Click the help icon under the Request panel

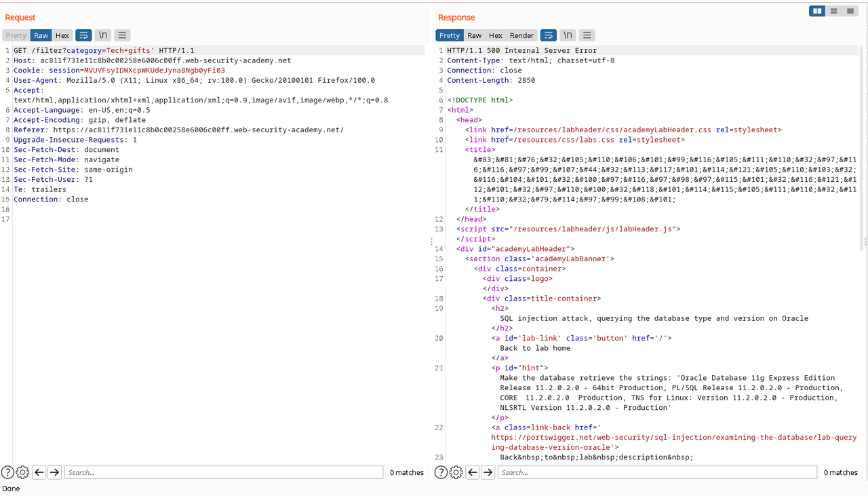coord(7,472)
